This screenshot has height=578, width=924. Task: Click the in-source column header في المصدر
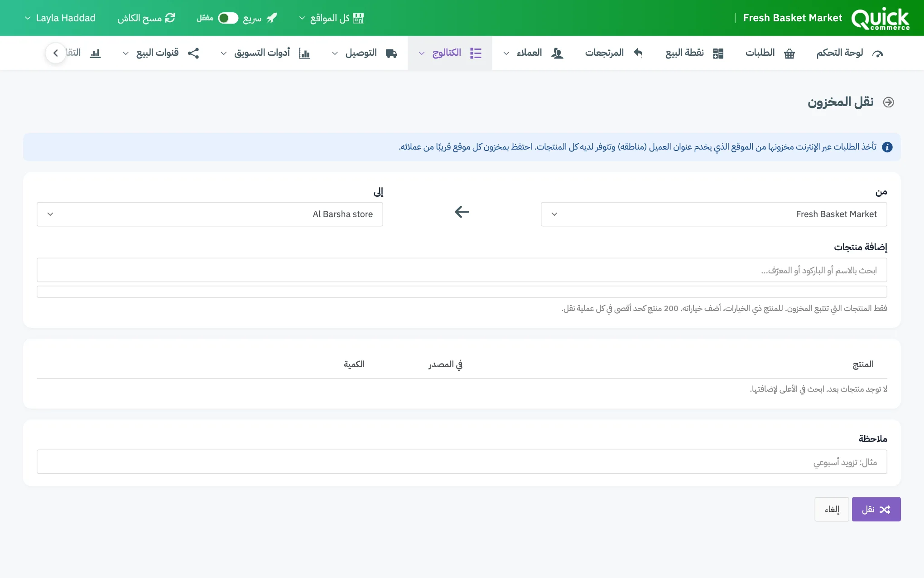pyautogui.click(x=446, y=364)
